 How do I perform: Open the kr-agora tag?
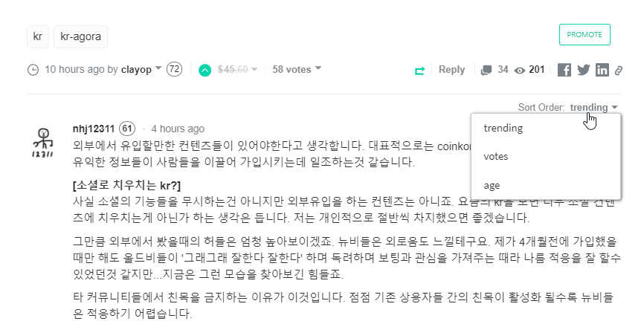pyautogui.click(x=80, y=36)
